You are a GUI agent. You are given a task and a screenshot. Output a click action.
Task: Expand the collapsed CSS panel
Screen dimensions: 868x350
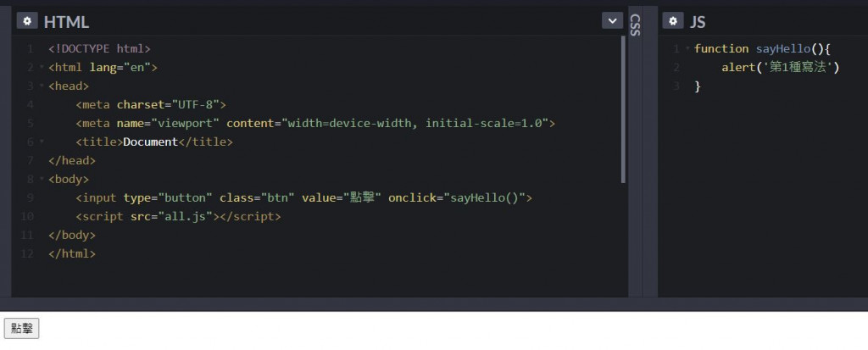coord(635,25)
